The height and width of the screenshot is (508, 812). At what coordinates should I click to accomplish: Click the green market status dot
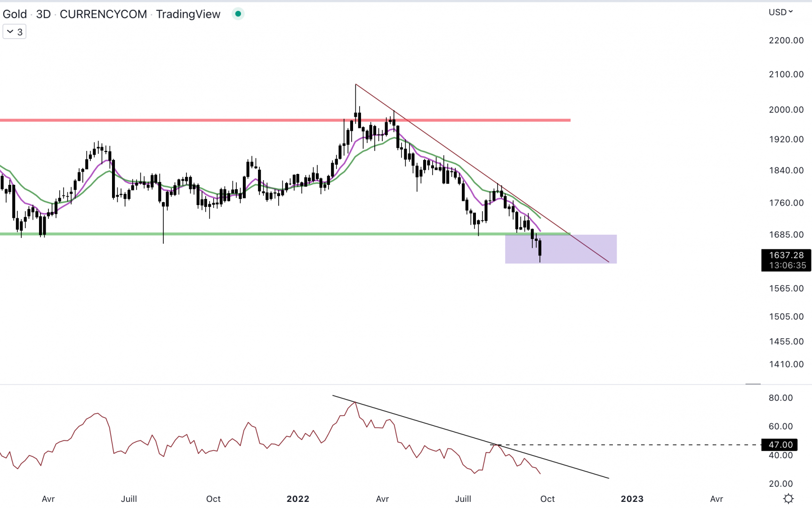238,14
